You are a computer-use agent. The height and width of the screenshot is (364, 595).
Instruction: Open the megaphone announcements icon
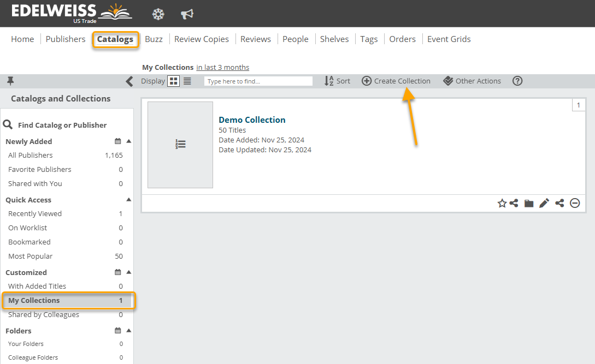click(x=187, y=14)
